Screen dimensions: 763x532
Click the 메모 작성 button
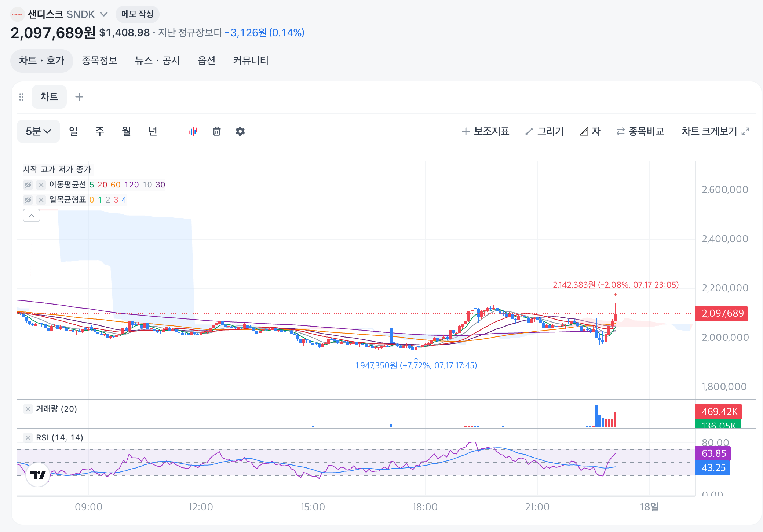137,14
